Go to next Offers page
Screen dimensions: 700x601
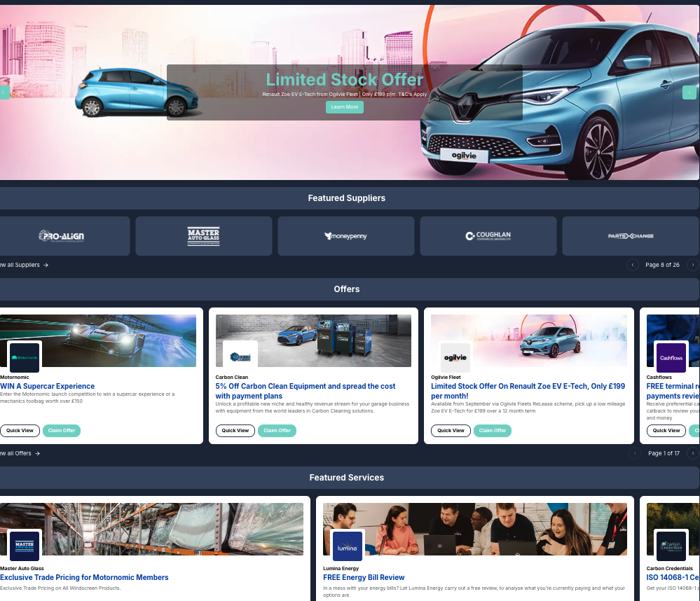tap(692, 453)
